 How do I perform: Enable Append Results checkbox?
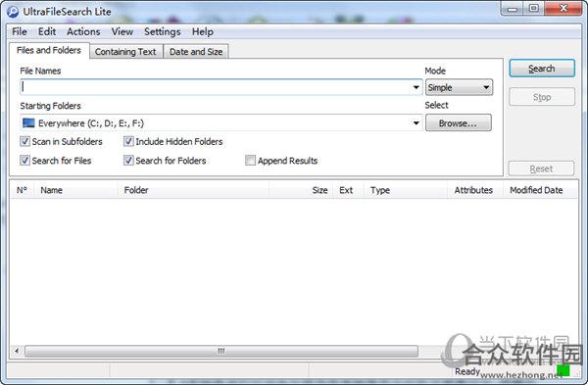[x=250, y=161]
